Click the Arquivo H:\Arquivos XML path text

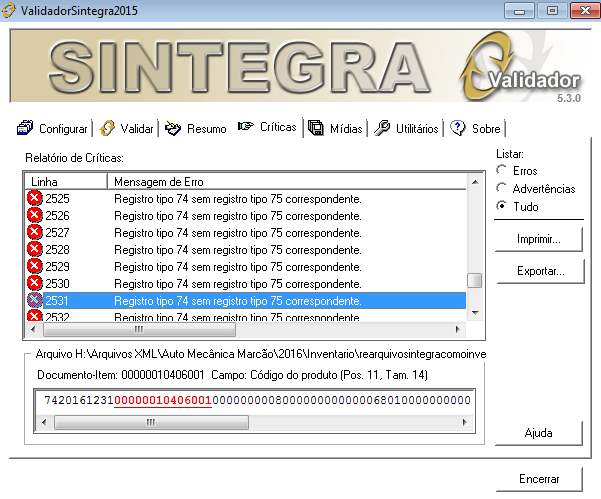[x=261, y=354]
